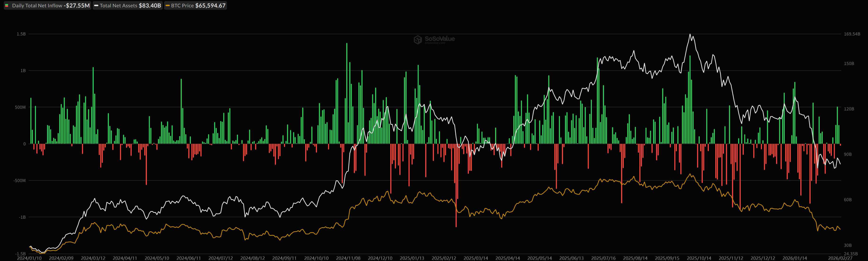Viewport: 868px width, 261px height.
Task: Click the $83.40B net assets value
Action: point(150,6)
